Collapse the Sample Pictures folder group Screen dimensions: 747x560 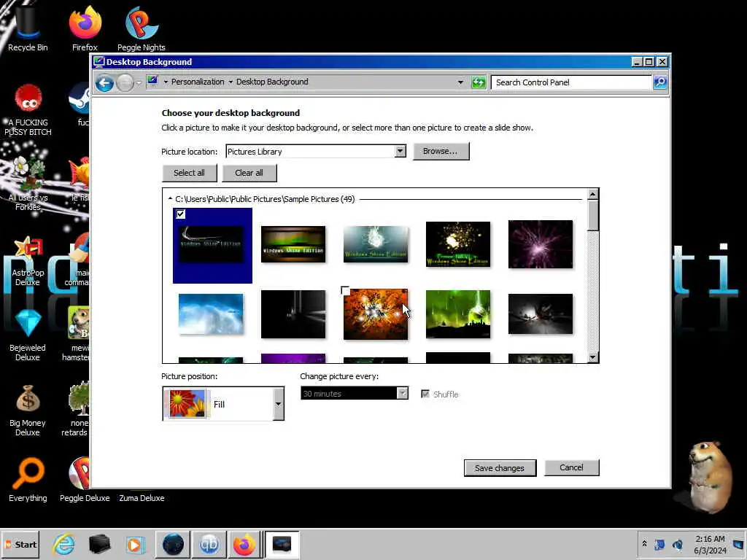pyautogui.click(x=170, y=198)
